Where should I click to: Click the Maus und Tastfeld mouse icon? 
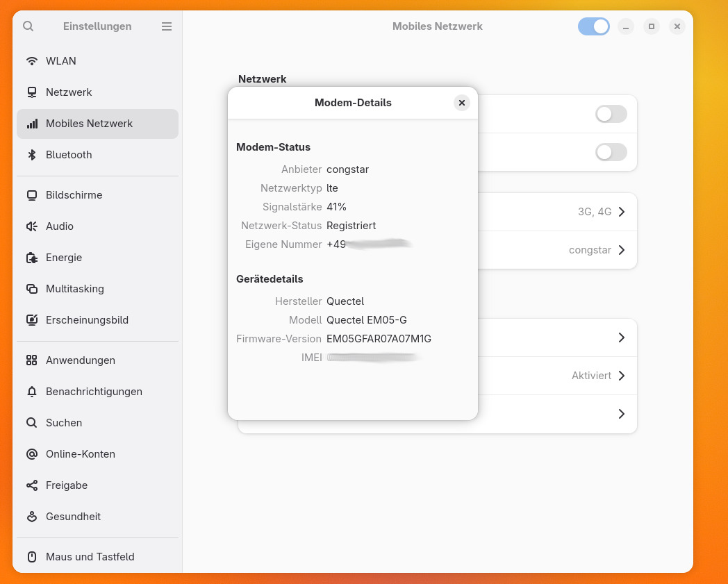(31, 557)
